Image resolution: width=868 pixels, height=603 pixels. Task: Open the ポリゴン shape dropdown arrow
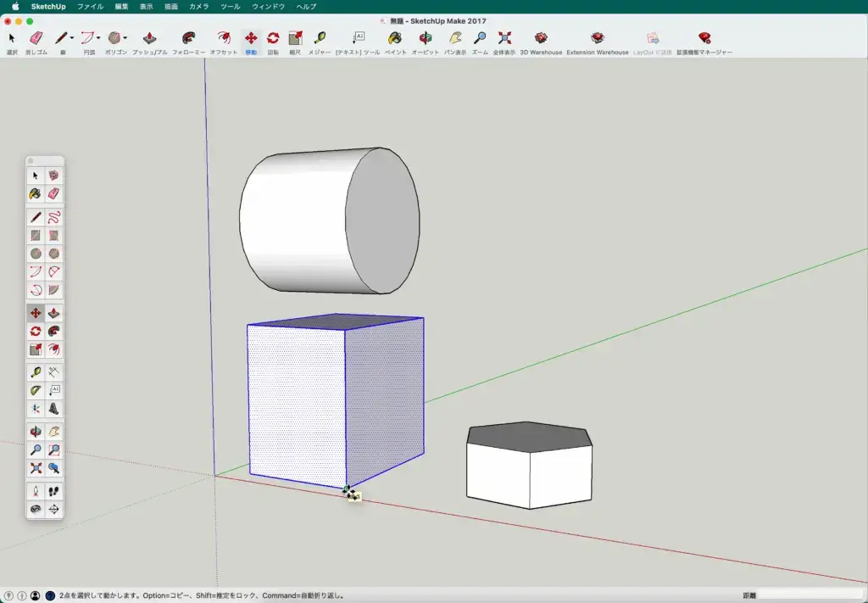(x=125, y=38)
